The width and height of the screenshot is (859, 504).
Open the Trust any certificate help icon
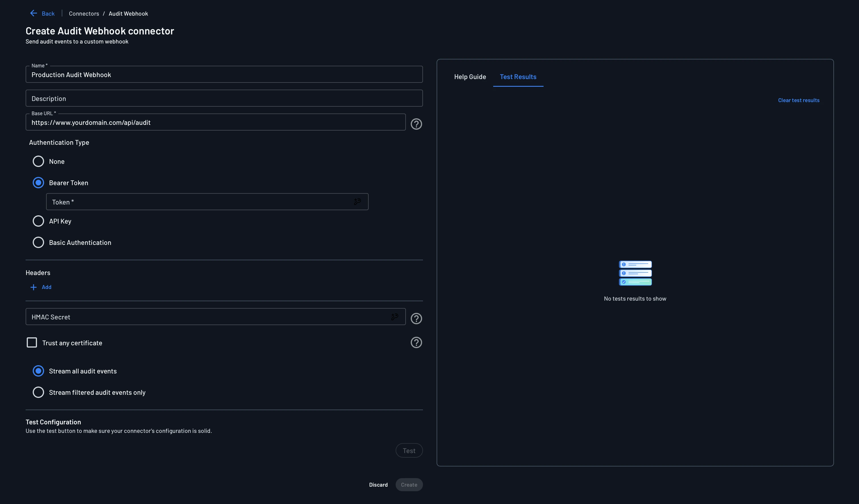[416, 342]
